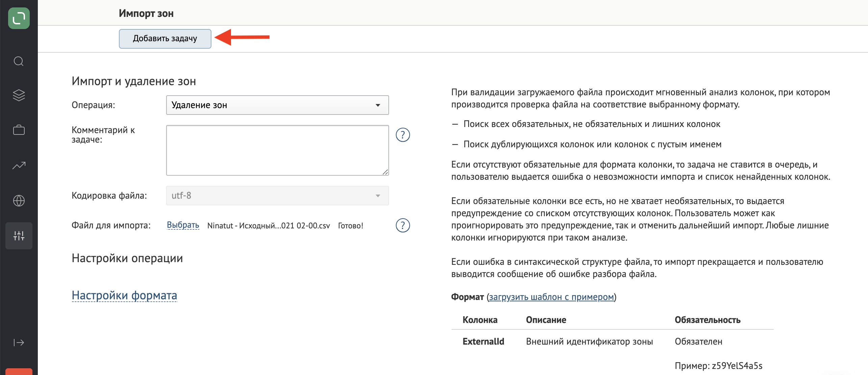Click the Кодировка файла: field label
This screenshot has height=375, width=868.
tap(109, 196)
